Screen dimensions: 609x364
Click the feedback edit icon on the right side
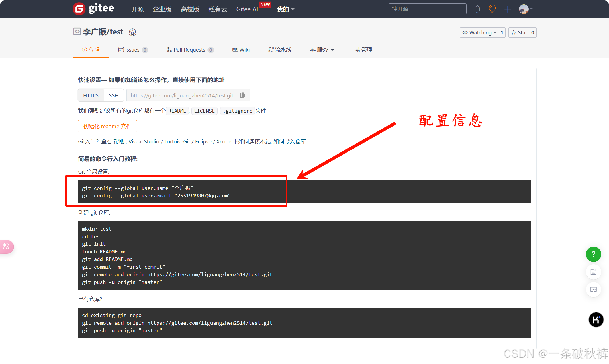pyautogui.click(x=593, y=272)
